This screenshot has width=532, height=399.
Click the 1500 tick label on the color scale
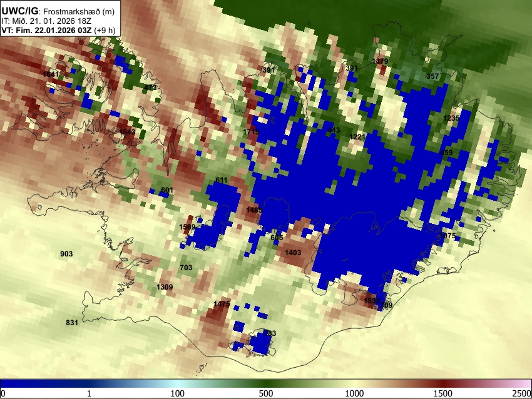[443, 393]
